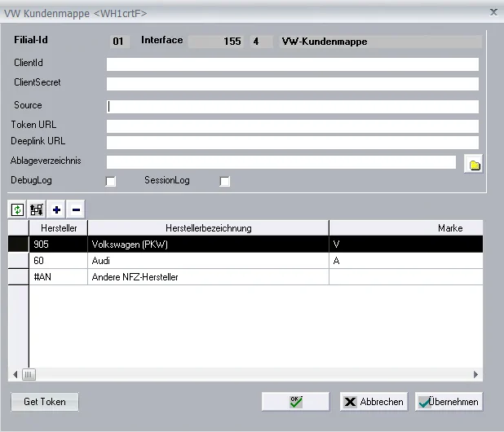The image size is (504, 432).
Task: Click the horizontal scrollbar left arrow
Action: (15, 374)
